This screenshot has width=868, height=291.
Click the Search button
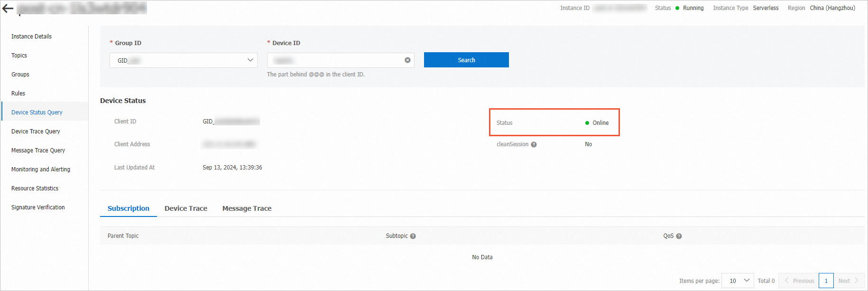(x=466, y=60)
